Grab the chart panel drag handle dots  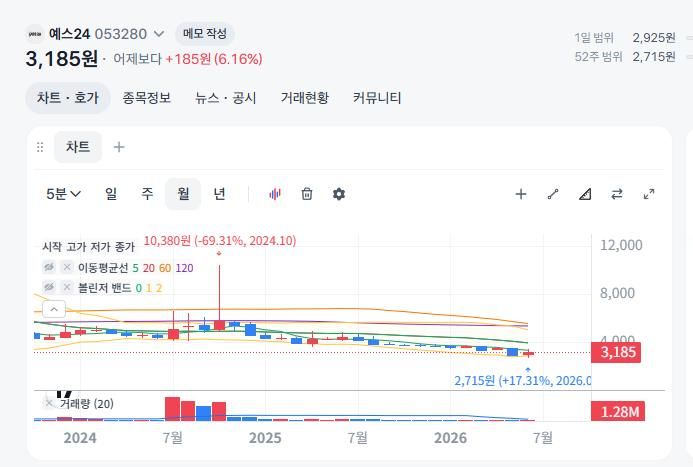[40, 147]
